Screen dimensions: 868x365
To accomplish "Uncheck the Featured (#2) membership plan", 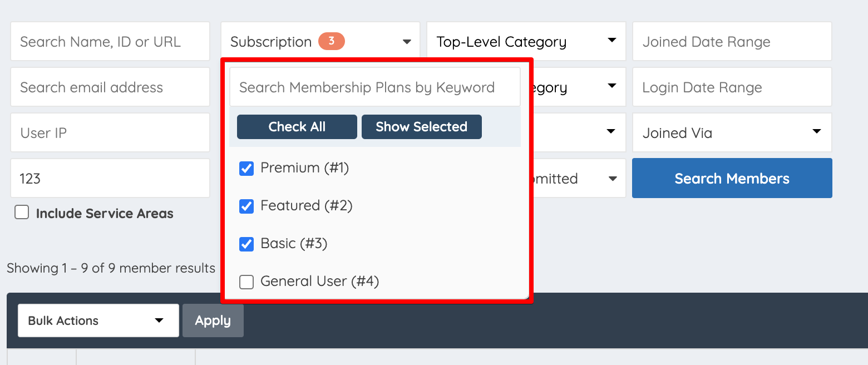I will pyautogui.click(x=246, y=206).
